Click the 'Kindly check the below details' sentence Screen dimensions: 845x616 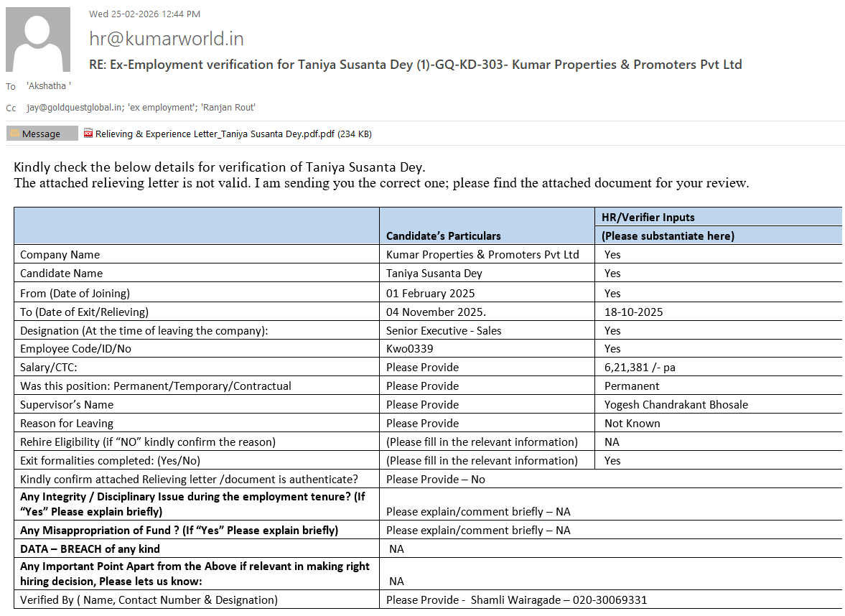(x=220, y=167)
